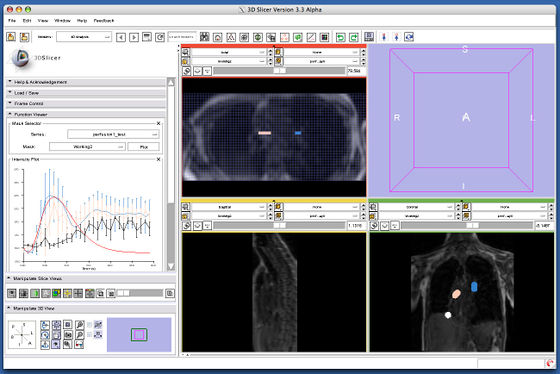Click the 3D view navigation thumbnail
560x374 pixels.
click(x=139, y=335)
